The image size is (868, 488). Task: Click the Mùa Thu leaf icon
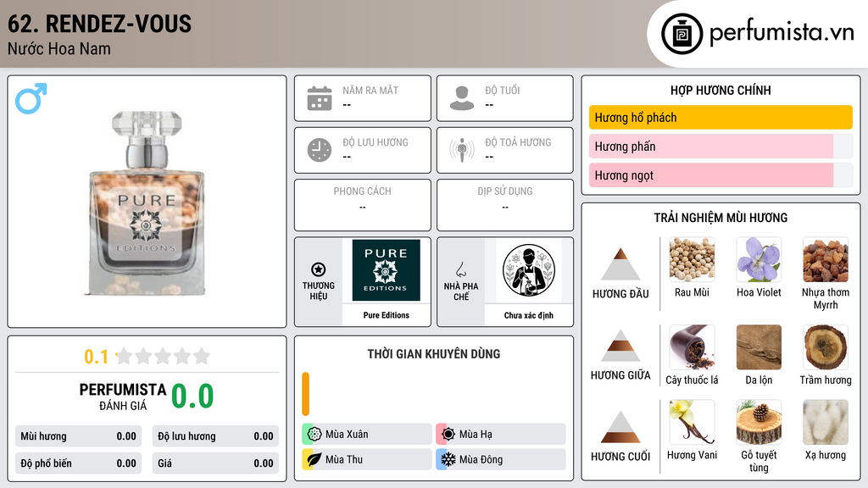314,459
